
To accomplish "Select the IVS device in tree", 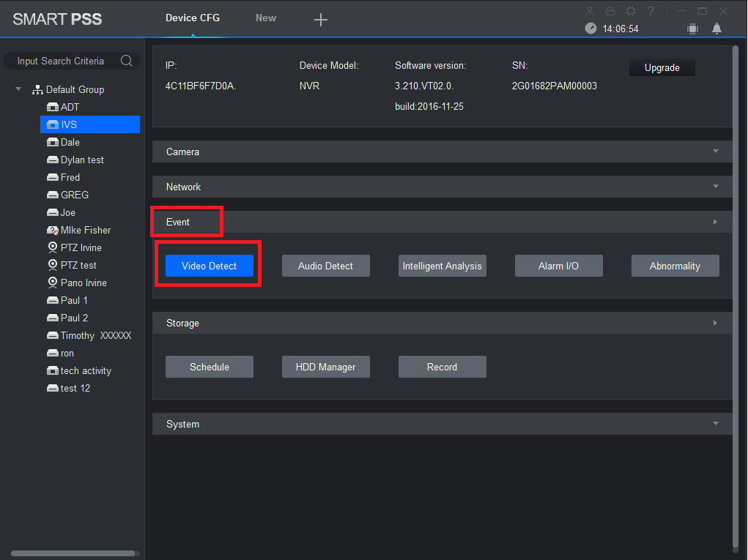I will [90, 124].
